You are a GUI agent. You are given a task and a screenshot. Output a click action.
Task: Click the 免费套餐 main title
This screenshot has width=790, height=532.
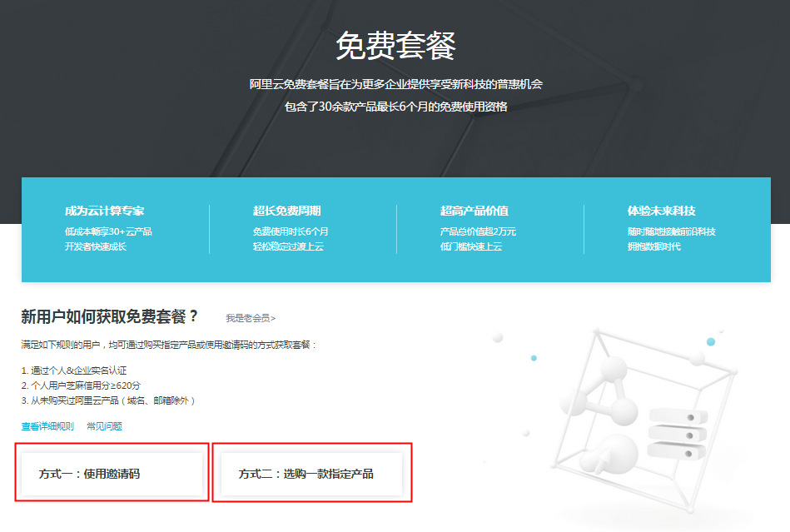tap(395, 45)
